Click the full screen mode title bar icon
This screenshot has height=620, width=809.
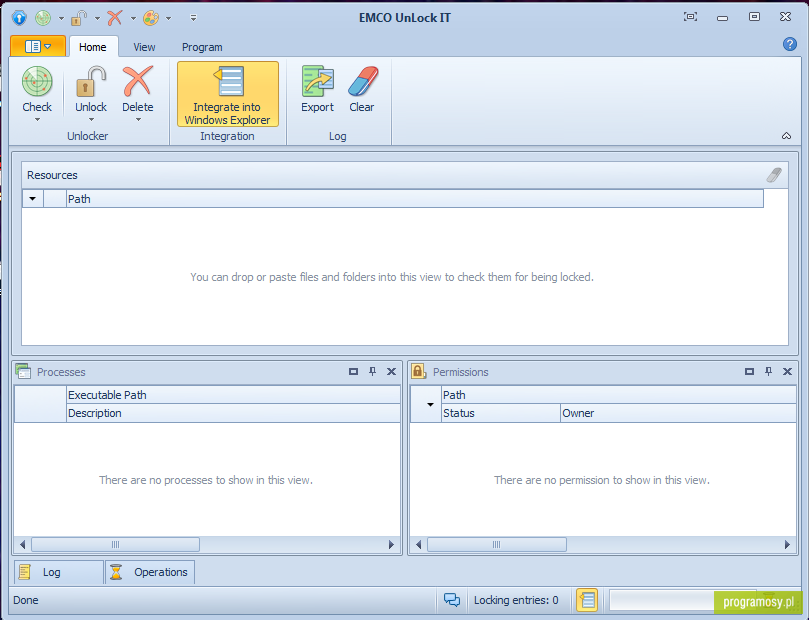[690, 17]
